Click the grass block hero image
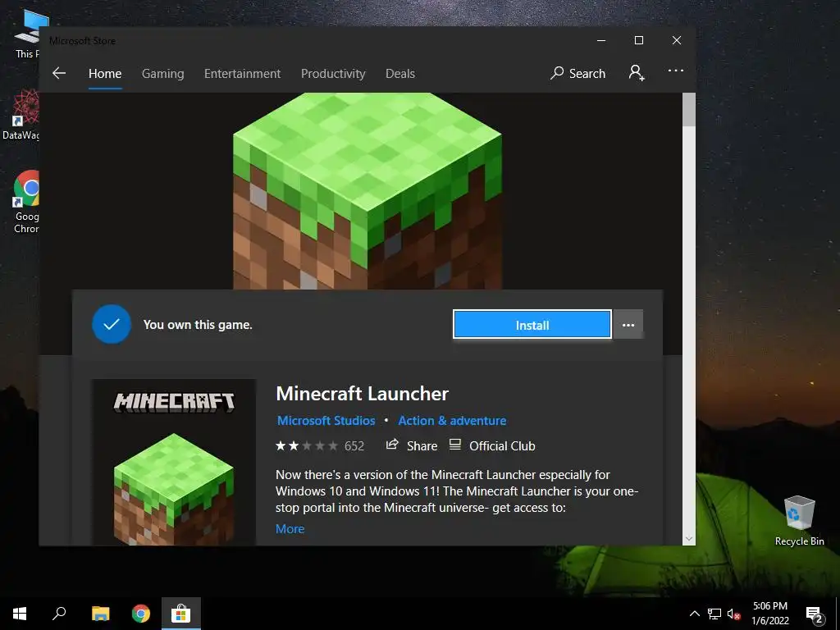This screenshot has height=630, width=840. click(367, 190)
